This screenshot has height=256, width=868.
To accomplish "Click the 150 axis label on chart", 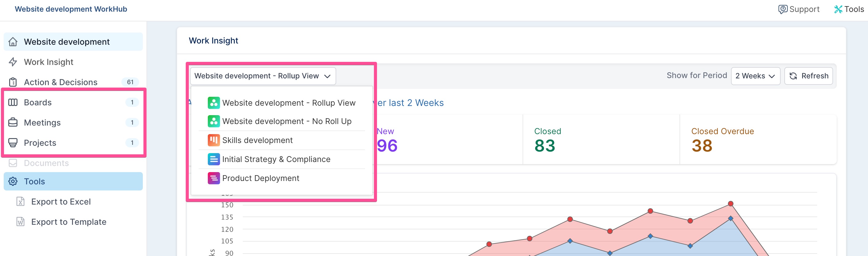I will tap(227, 205).
